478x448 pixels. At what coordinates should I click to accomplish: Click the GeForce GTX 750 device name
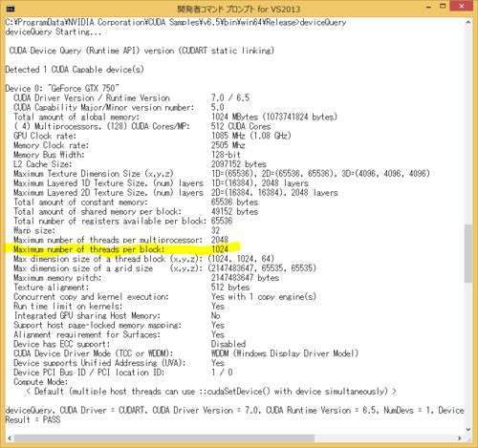click(85, 88)
